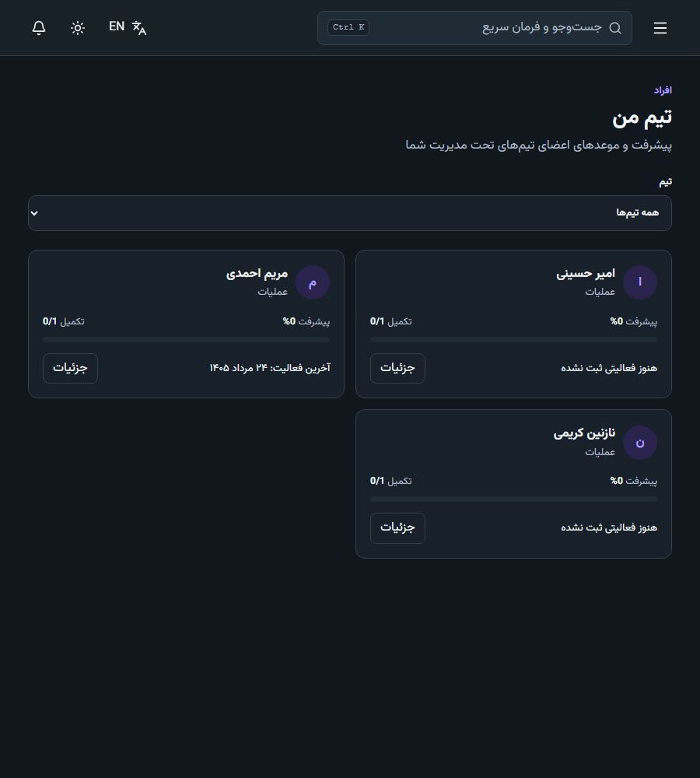Click مریم احمدی's avatar
This screenshot has height=778, width=700.
click(313, 282)
